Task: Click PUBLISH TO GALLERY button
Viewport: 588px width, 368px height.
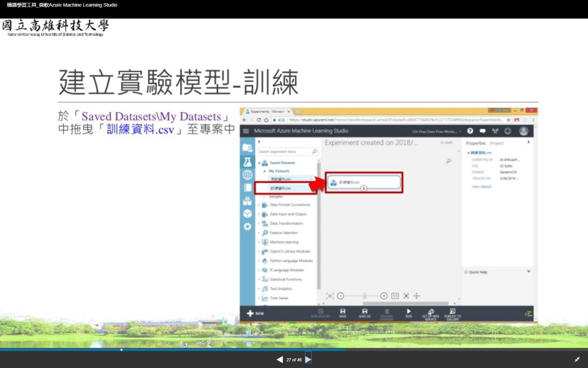Action: pyautogui.click(x=452, y=315)
